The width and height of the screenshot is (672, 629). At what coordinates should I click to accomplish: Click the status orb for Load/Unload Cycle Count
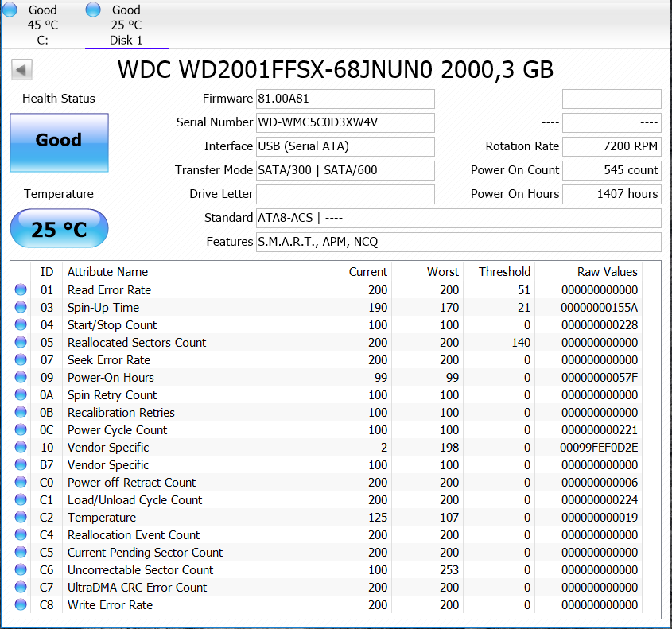(x=21, y=499)
